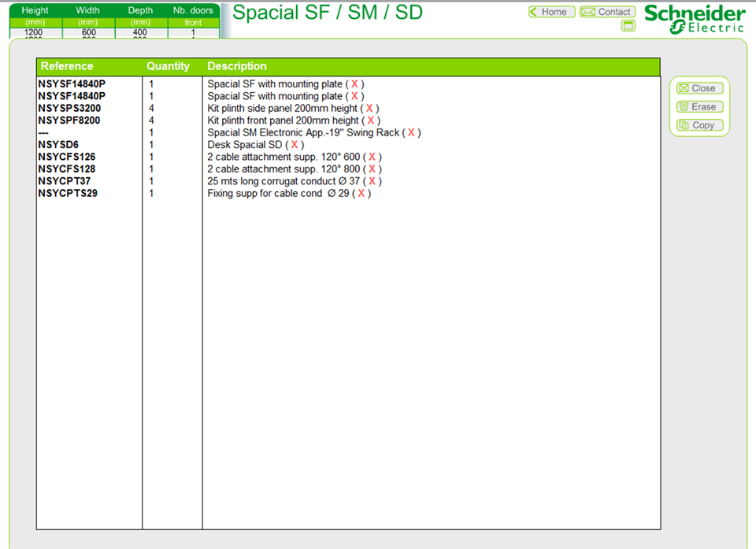
Task: Click the 'Kit plinth side panel 200mm height' description
Action: (283, 109)
